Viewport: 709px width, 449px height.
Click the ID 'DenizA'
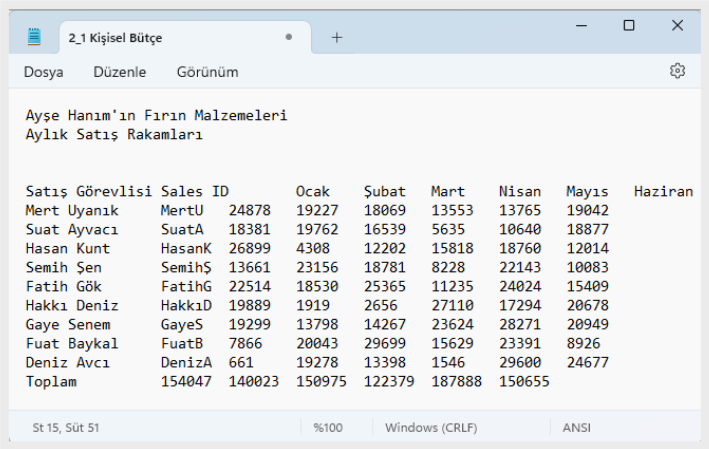point(186,362)
